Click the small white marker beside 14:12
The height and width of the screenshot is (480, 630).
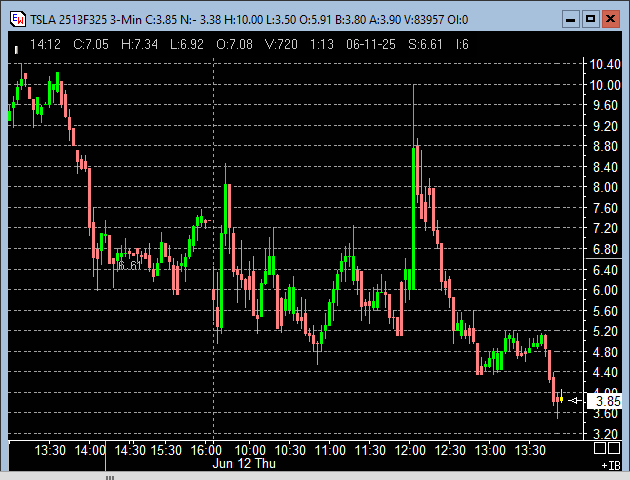point(16,50)
